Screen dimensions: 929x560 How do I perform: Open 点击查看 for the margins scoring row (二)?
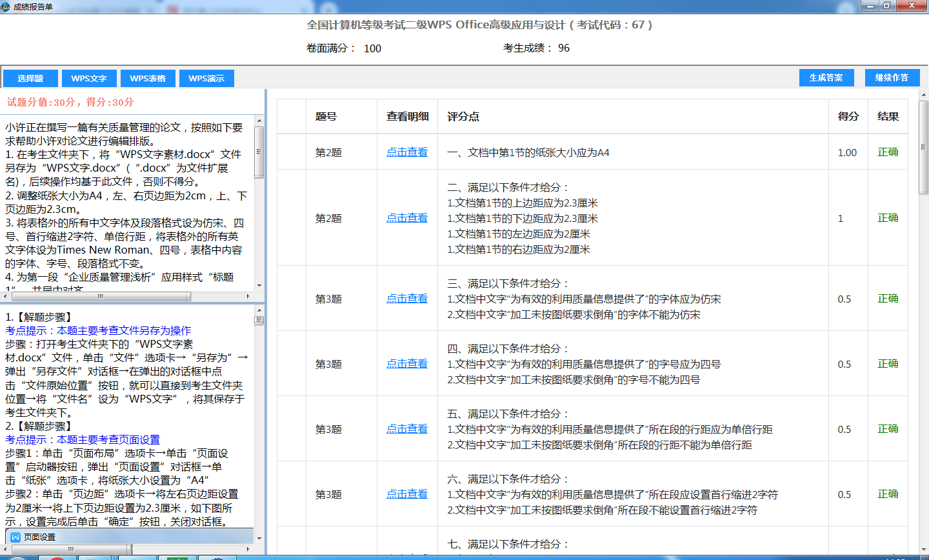pyautogui.click(x=407, y=218)
